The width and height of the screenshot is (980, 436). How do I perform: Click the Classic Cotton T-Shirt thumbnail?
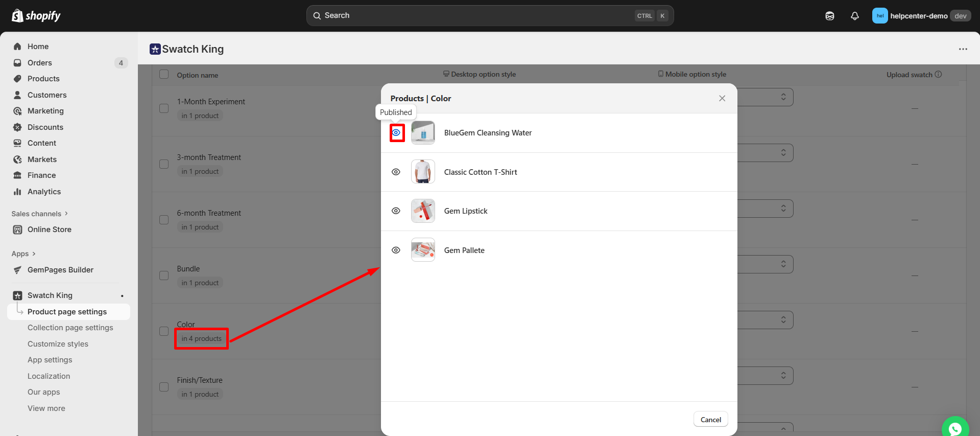423,172
